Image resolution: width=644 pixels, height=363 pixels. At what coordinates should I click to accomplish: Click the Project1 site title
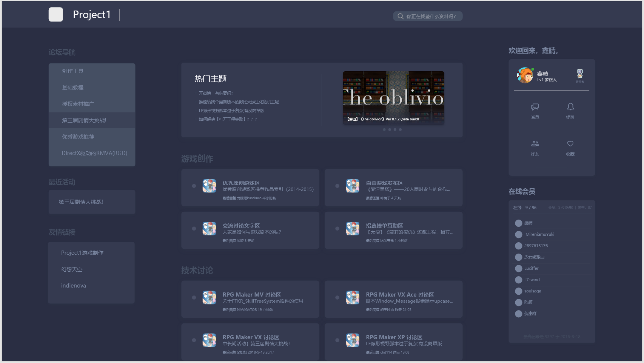coord(92,15)
